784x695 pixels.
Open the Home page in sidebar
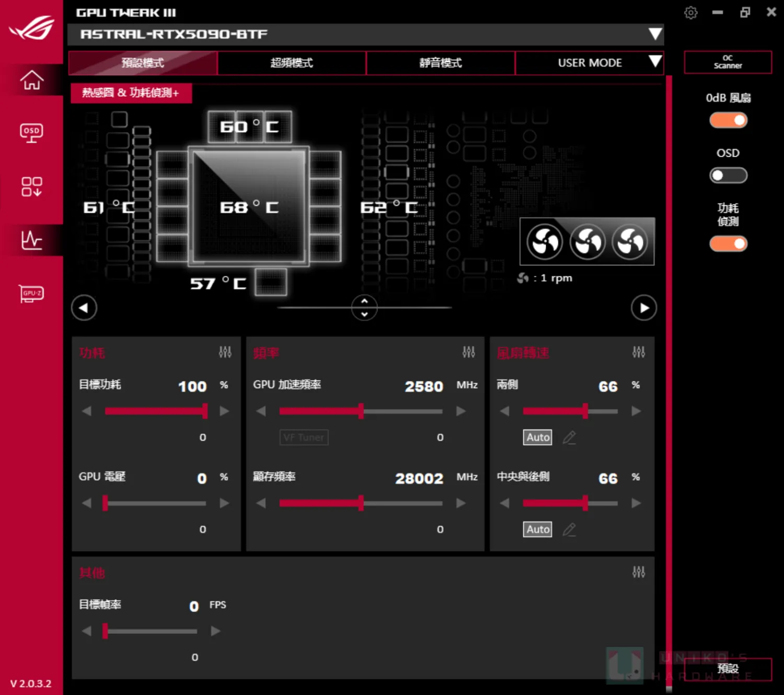tap(31, 80)
